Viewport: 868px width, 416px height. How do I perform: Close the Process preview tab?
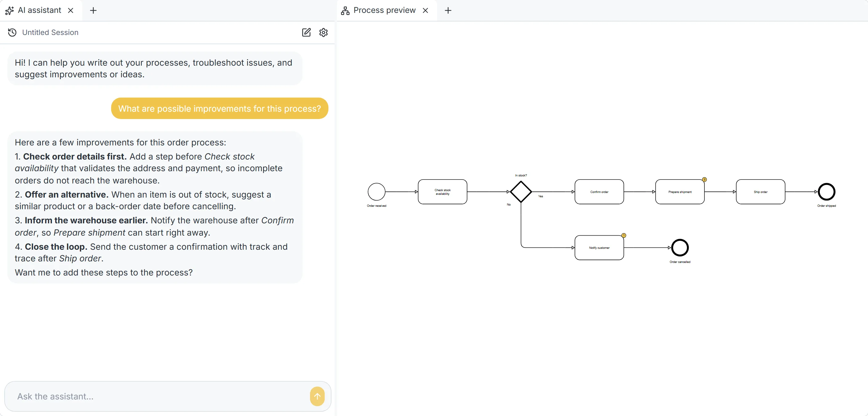[425, 10]
